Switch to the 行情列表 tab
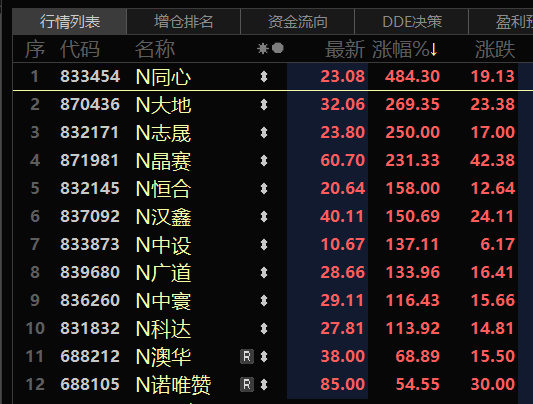 70,21
